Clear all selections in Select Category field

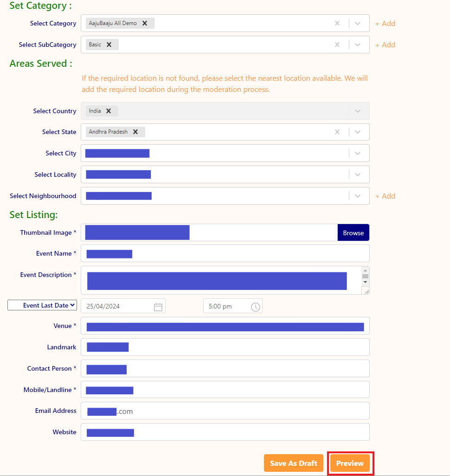337,23
